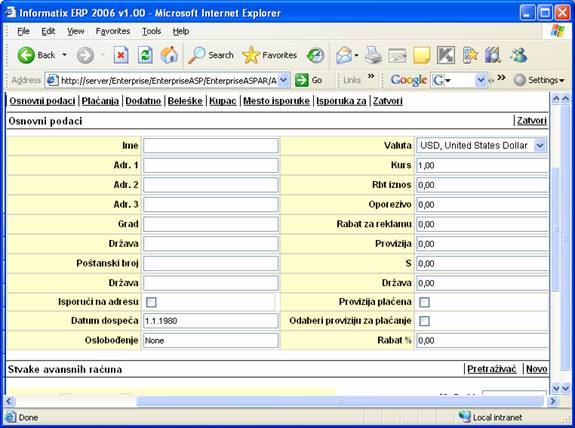Click the document with star toolbar icon

tap(470, 55)
